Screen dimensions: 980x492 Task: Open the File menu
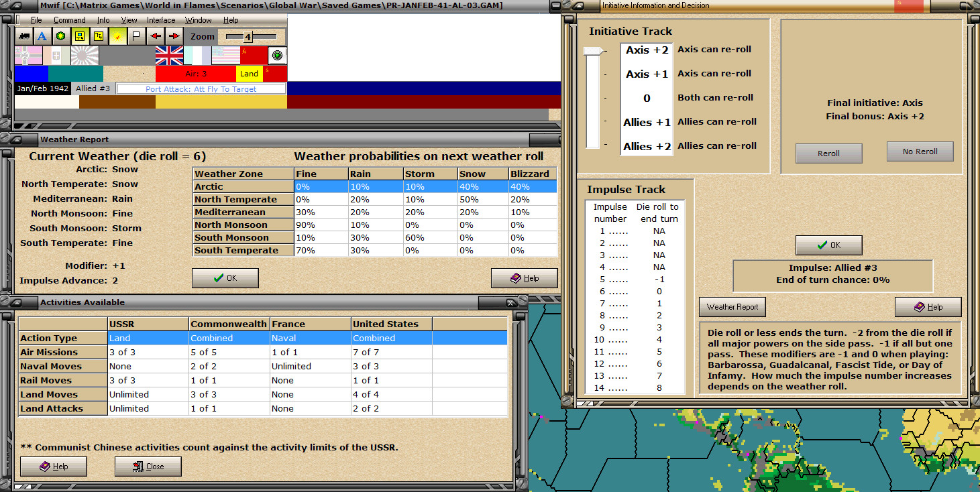coord(36,20)
